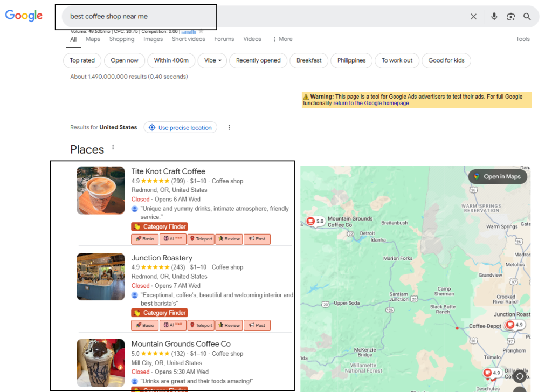Image resolution: width=552 pixels, height=392 pixels.
Task: Click the magnifying glass search icon
Action: click(x=527, y=17)
